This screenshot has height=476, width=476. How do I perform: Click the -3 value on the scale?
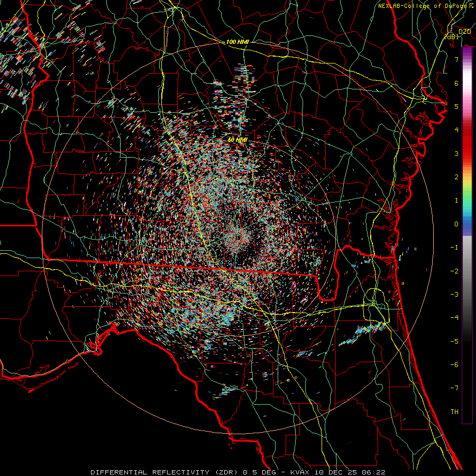click(454, 295)
